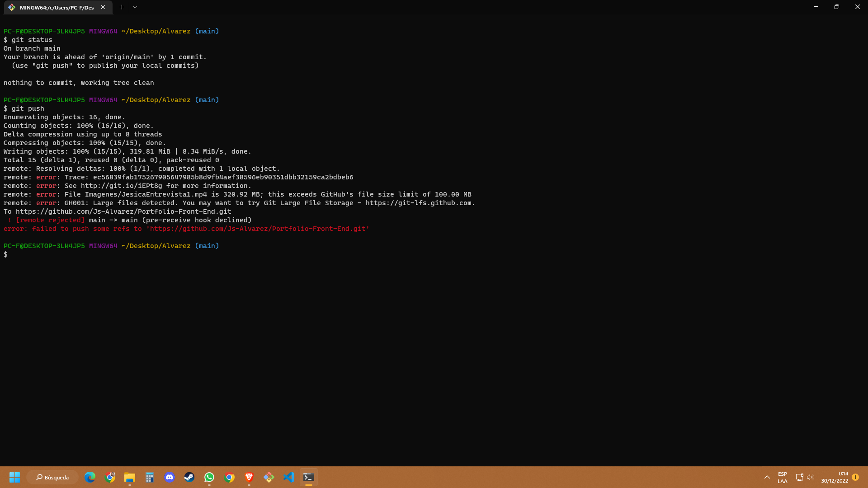868x488 pixels.
Task: Click the 'git push' command text
Action: [x=28, y=108]
